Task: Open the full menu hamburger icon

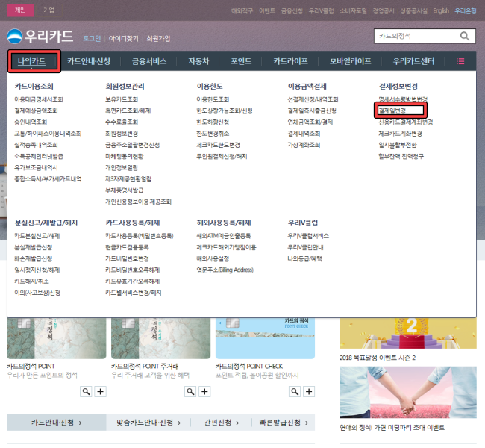Action: tap(460, 61)
